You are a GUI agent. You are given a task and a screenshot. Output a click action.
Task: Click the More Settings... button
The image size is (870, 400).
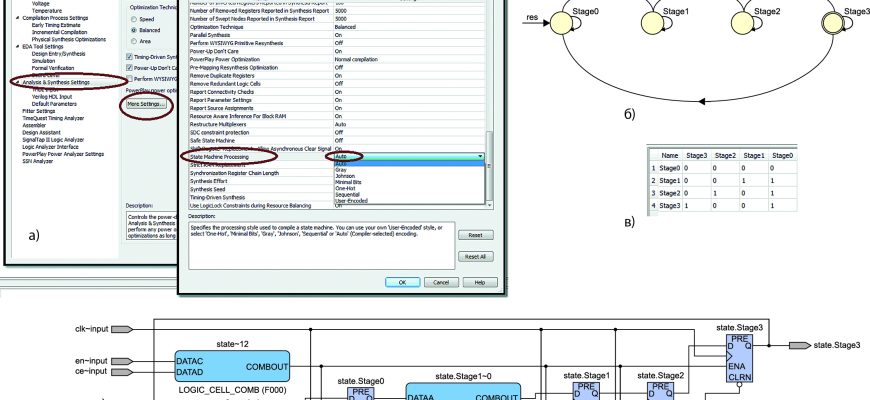146,104
